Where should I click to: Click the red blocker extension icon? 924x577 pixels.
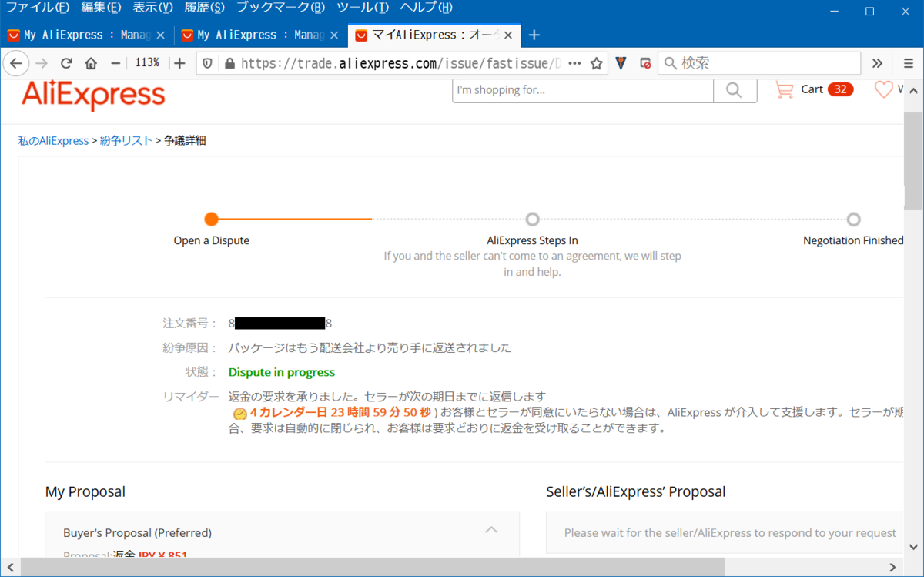pyautogui.click(x=645, y=63)
